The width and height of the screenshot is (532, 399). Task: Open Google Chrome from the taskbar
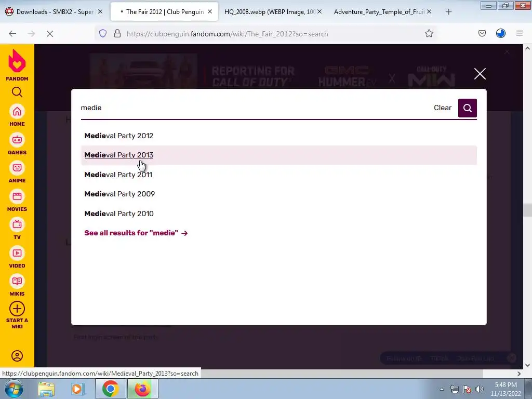(110, 389)
